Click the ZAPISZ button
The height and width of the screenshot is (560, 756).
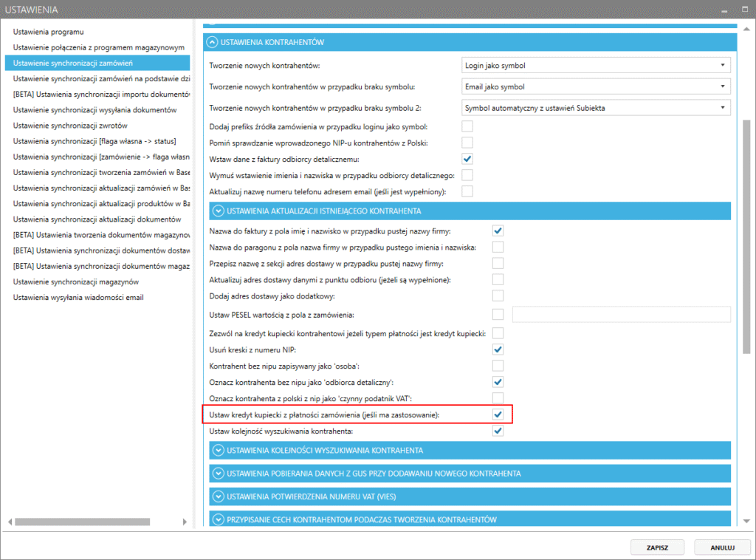coord(659,547)
